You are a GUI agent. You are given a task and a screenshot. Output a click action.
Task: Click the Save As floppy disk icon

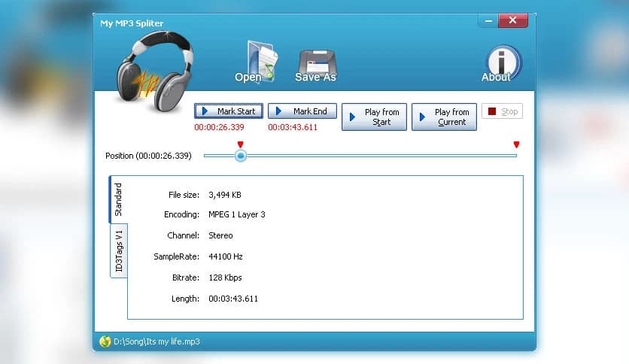(316, 66)
